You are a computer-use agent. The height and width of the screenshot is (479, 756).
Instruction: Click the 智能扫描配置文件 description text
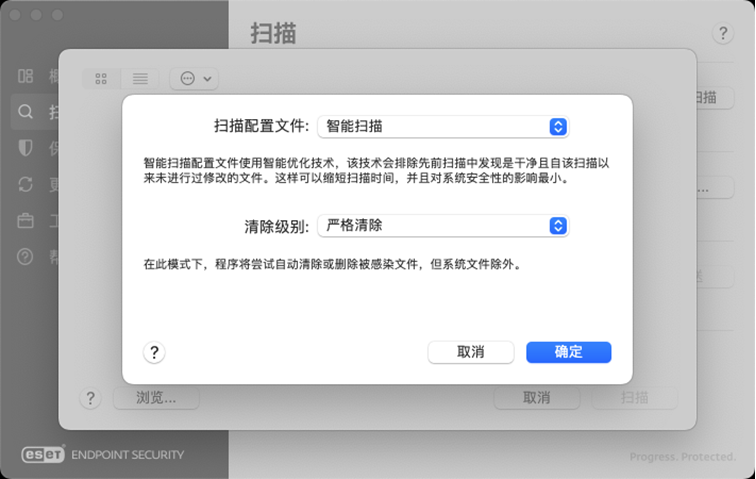coord(376,170)
